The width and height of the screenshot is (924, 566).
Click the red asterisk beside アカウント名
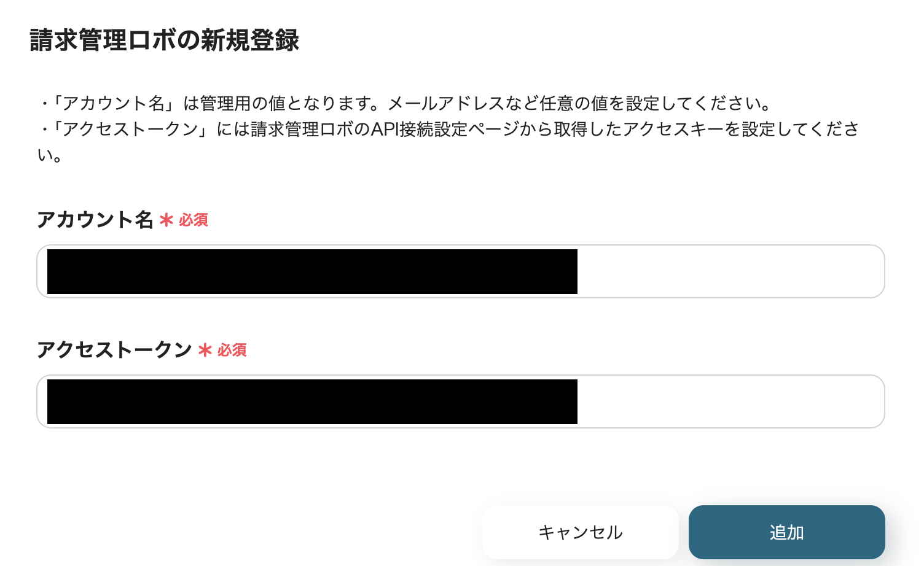166,220
